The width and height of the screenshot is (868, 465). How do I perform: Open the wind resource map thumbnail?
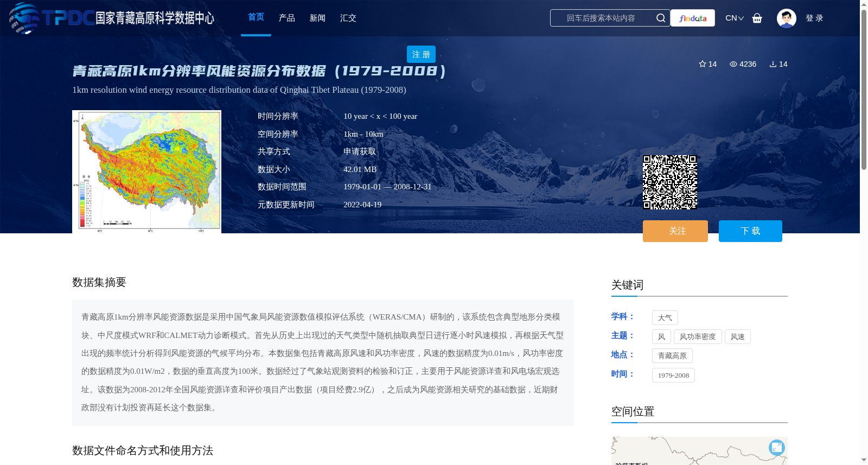146,171
